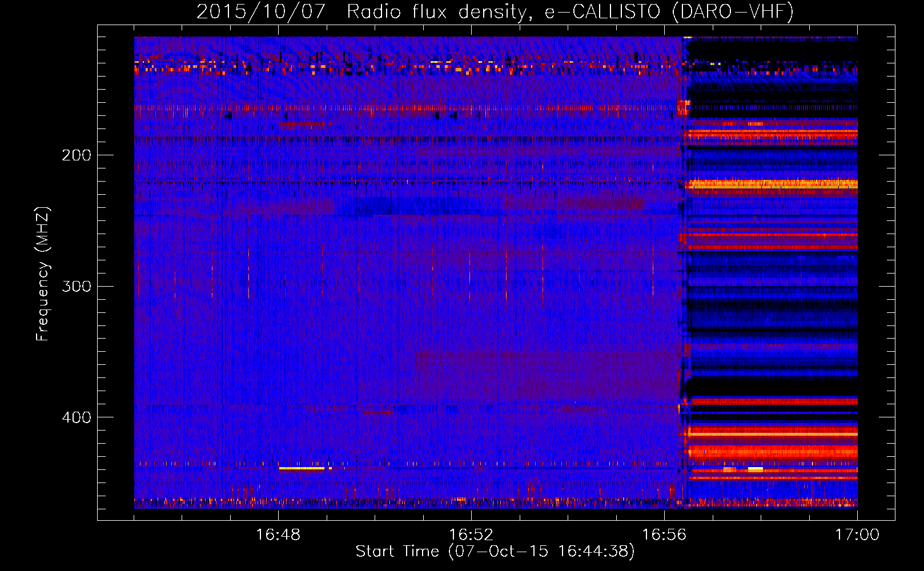Click the 16:52 time tick label
Screen dimensions: 924x571
click(471, 535)
